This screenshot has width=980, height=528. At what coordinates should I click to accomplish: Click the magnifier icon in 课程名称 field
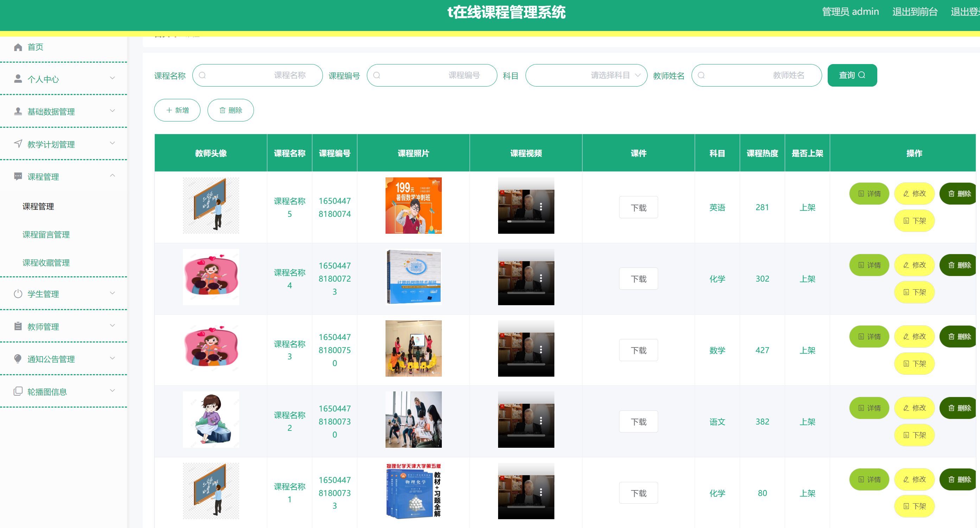point(202,75)
